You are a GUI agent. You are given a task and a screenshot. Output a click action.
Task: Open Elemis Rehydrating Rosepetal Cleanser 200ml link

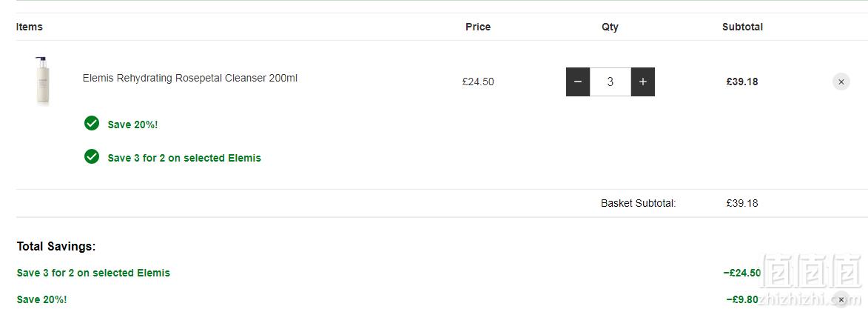pyautogui.click(x=190, y=78)
